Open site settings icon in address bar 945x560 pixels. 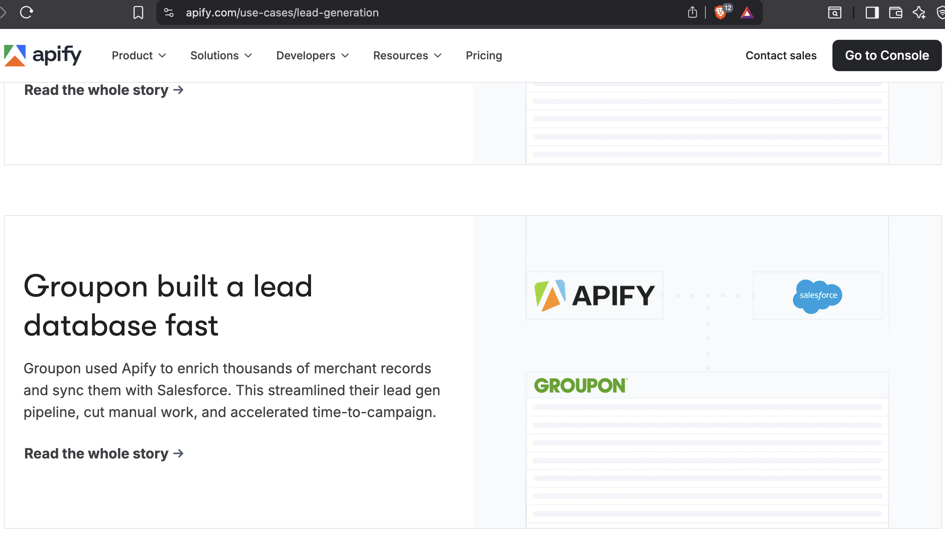169,12
